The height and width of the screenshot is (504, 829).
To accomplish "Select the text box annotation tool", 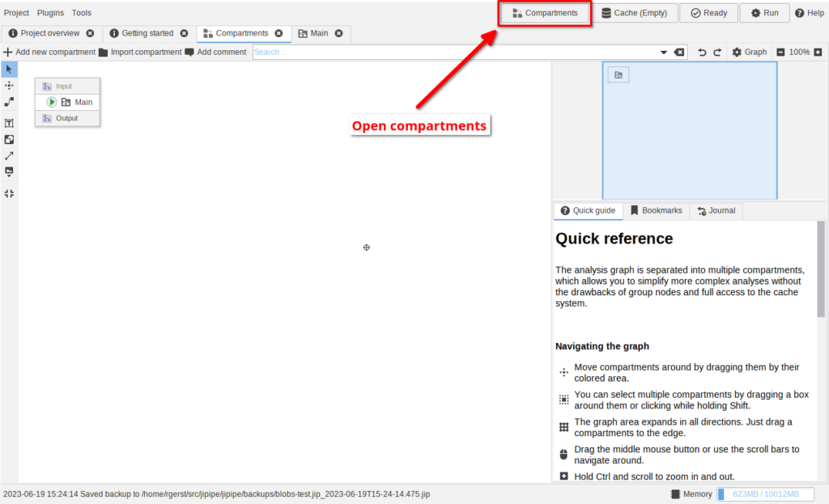I will (9, 123).
